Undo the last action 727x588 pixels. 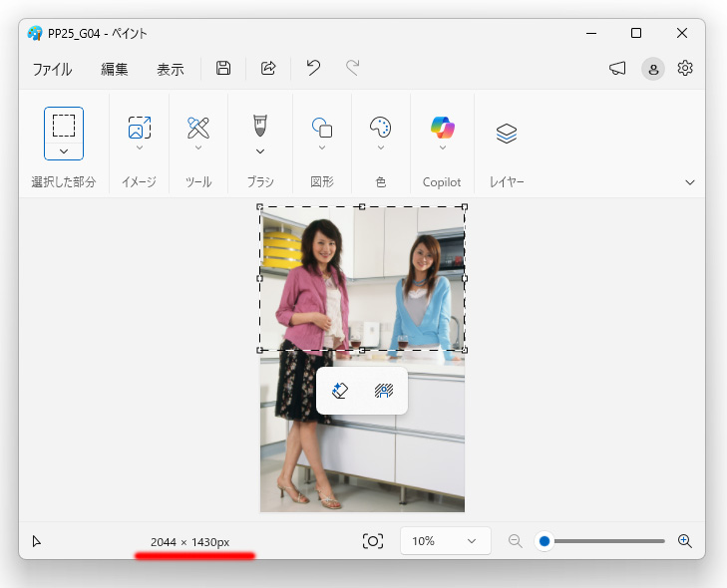coord(313,68)
